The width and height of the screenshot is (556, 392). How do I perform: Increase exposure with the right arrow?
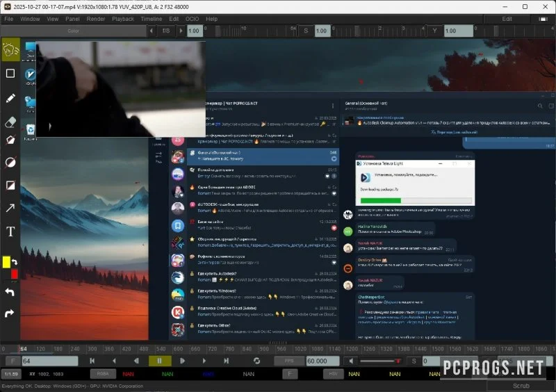181,31
